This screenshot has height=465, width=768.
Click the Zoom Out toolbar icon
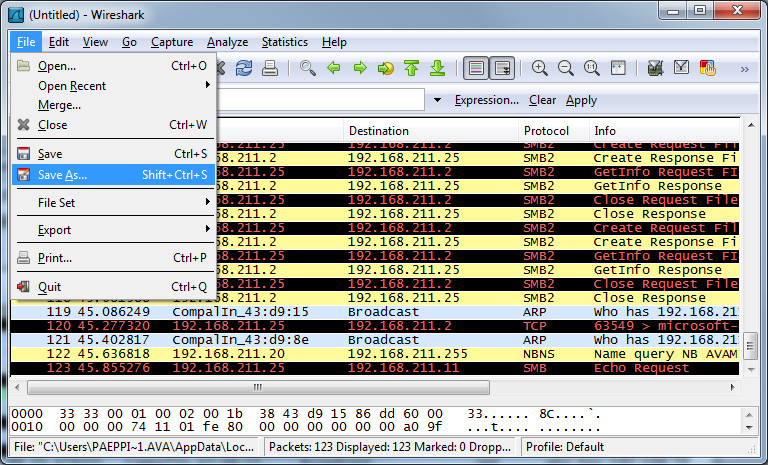point(566,69)
